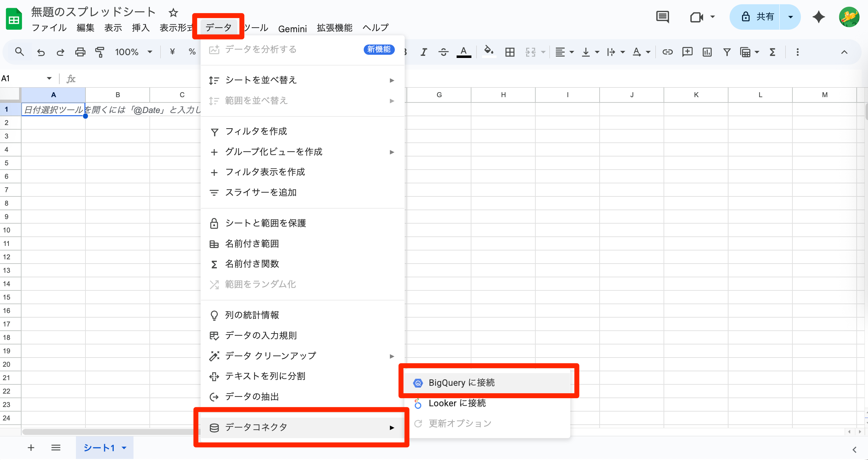This screenshot has width=868, height=460.
Task: Click the fill color paint bucket
Action: click(x=489, y=52)
